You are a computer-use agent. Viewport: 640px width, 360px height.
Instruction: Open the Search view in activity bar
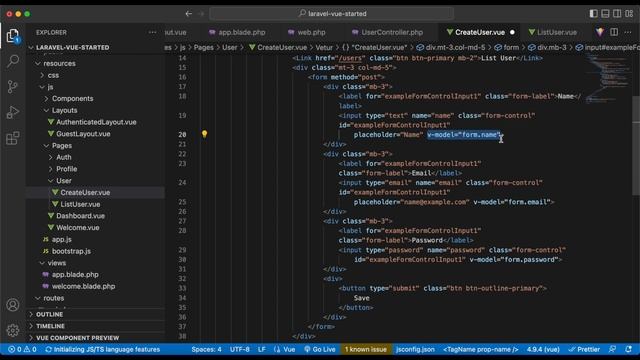[x=13, y=61]
